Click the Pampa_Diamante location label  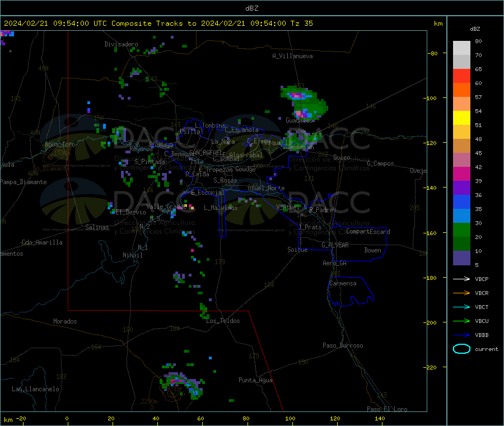(x=24, y=182)
